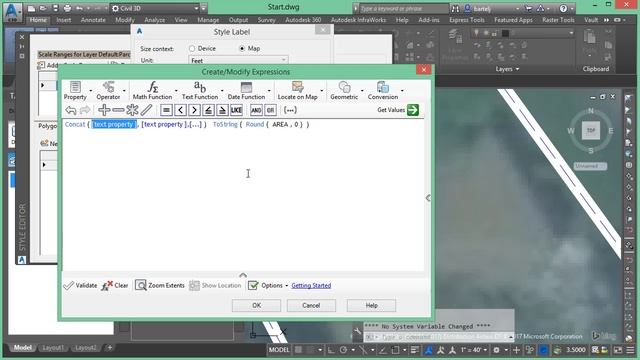
Task: Open the Analyze ribbon tab
Action: tap(155, 20)
